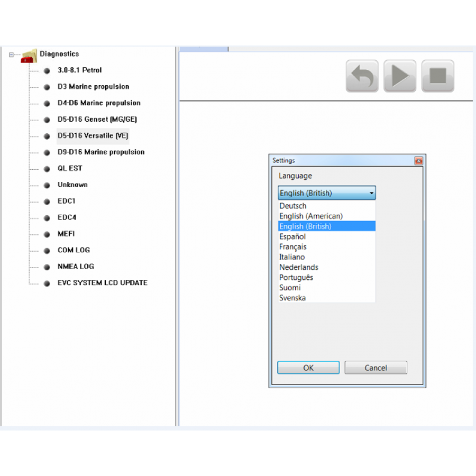The height and width of the screenshot is (476, 476).
Task: Click bullet icon beside NMEA LOG
Action: pyautogui.click(x=47, y=268)
